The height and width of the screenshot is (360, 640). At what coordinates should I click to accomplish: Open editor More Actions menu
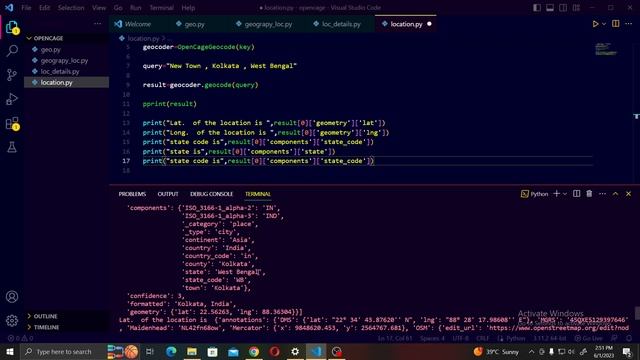(x=629, y=24)
